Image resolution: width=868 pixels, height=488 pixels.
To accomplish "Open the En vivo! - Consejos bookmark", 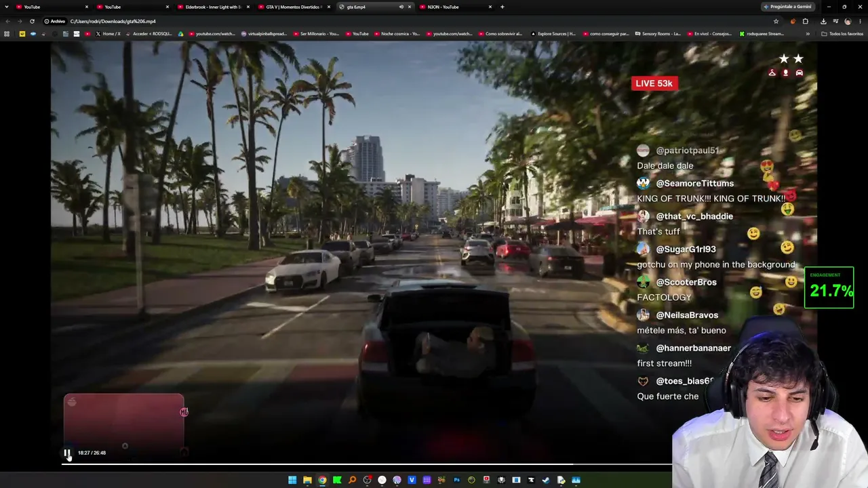I will click(x=710, y=34).
